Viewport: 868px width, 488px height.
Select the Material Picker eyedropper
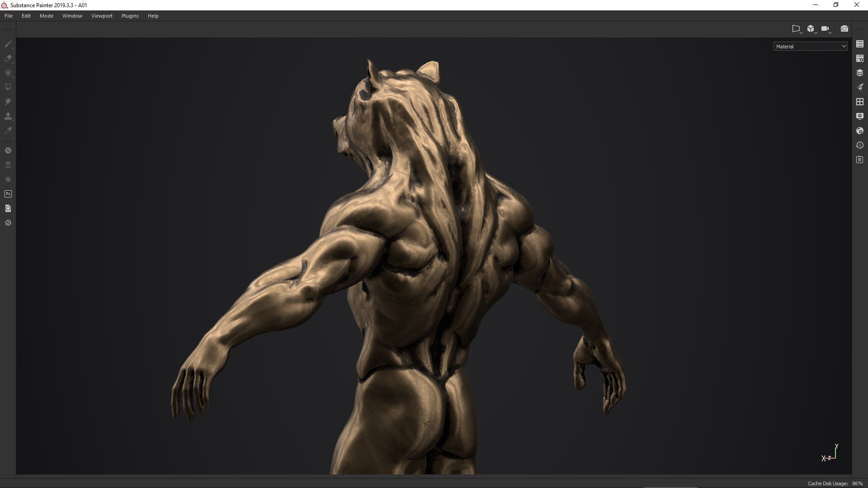tap(8, 131)
